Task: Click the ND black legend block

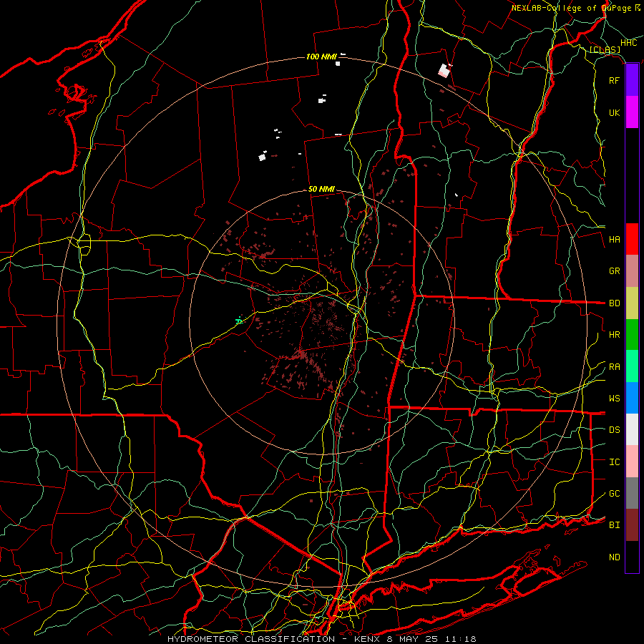Action: pyautogui.click(x=632, y=557)
